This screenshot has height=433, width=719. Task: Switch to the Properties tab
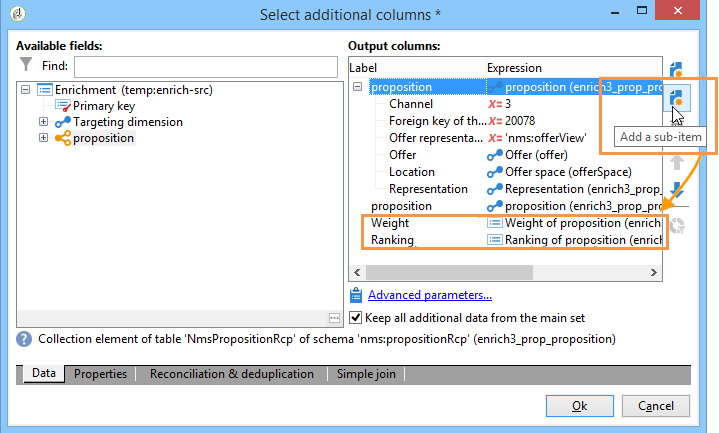click(x=100, y=374)
